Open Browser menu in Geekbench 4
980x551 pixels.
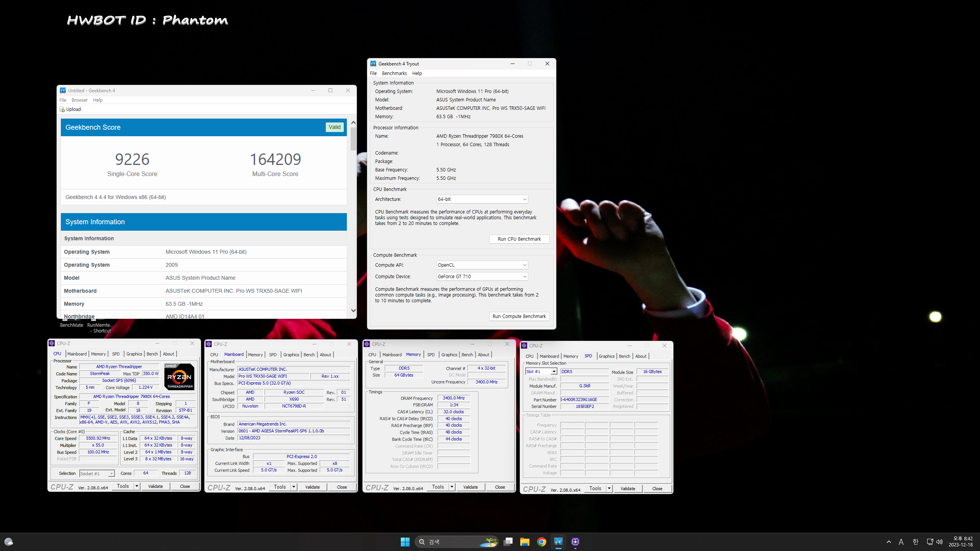coord(80,100)
